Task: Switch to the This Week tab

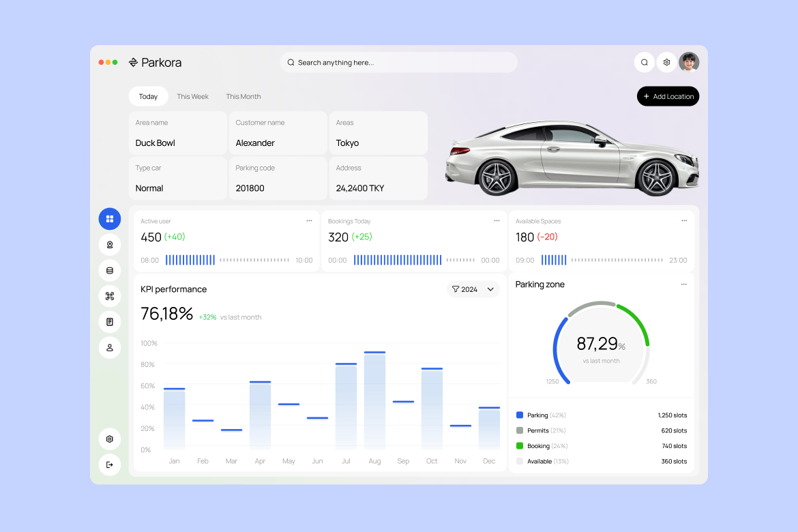Action: click(192, 96)
